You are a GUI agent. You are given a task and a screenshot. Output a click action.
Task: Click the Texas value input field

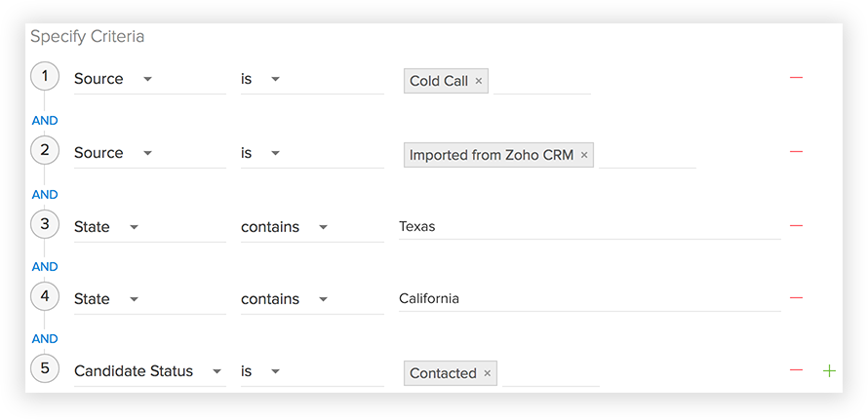(x=585, y=226)
